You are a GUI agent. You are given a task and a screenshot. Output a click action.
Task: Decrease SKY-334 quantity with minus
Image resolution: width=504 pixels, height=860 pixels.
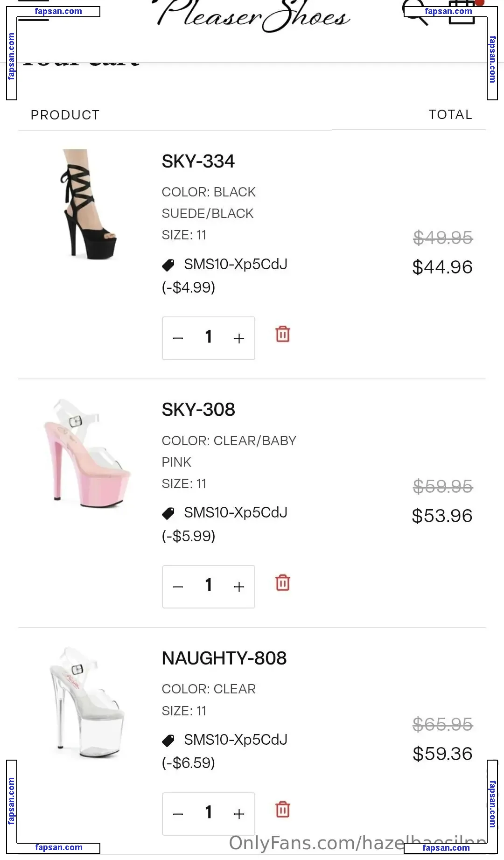[x=178, y=338]
